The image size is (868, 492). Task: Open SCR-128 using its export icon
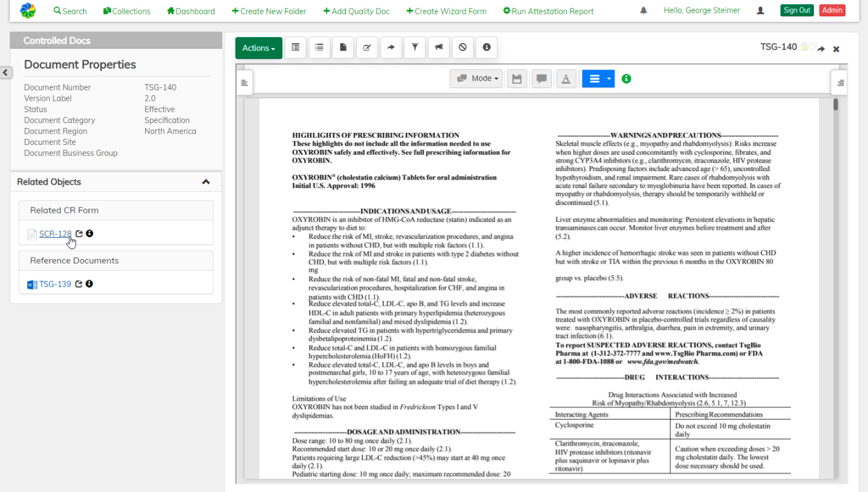(78, 233)
